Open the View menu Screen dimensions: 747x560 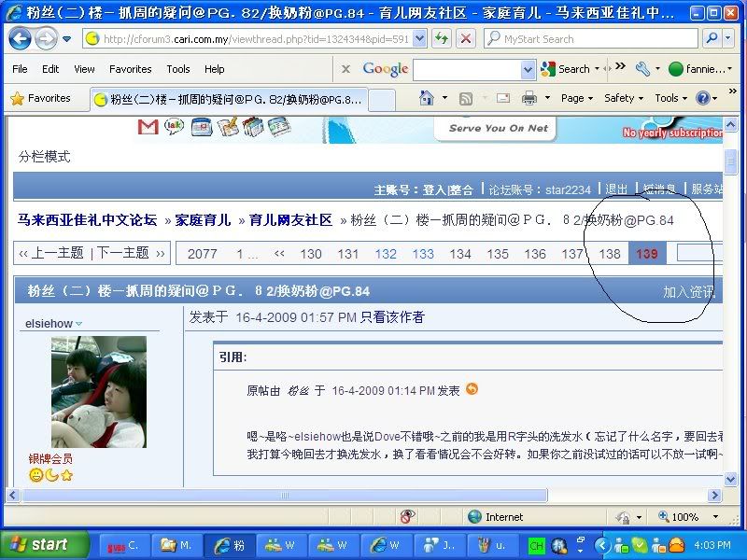(84, 69)
